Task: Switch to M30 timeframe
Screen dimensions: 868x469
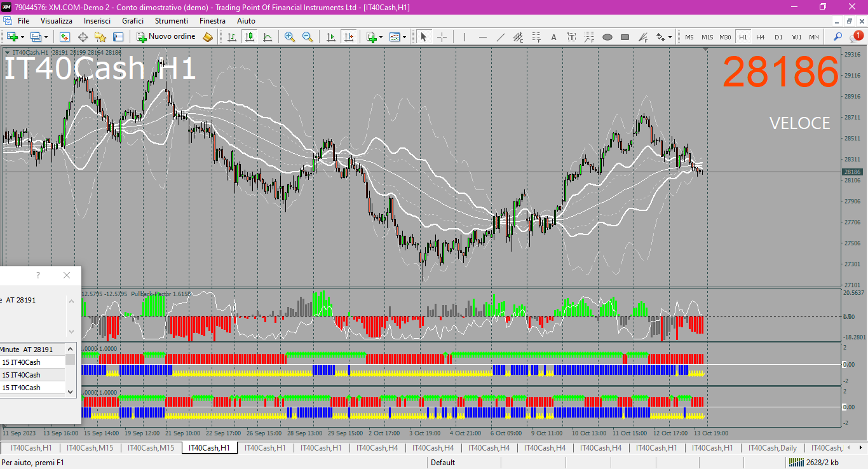Action: pos(725,37)
